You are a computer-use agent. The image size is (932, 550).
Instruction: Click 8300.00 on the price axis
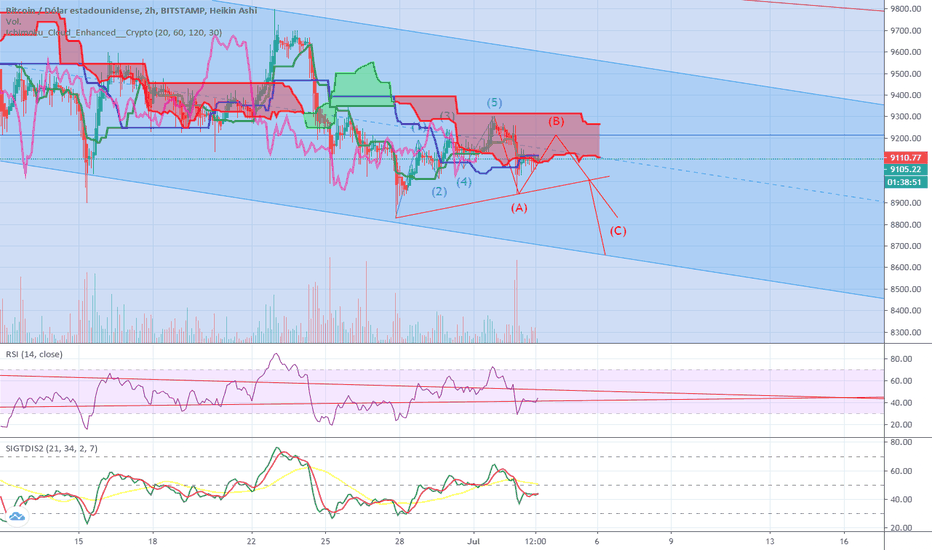pos(905,333)
